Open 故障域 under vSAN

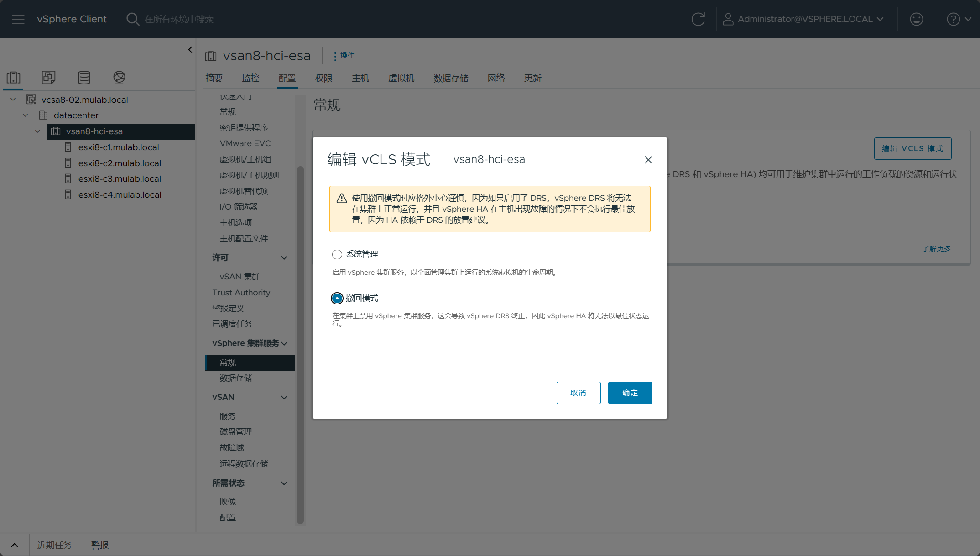pos(232,448)
